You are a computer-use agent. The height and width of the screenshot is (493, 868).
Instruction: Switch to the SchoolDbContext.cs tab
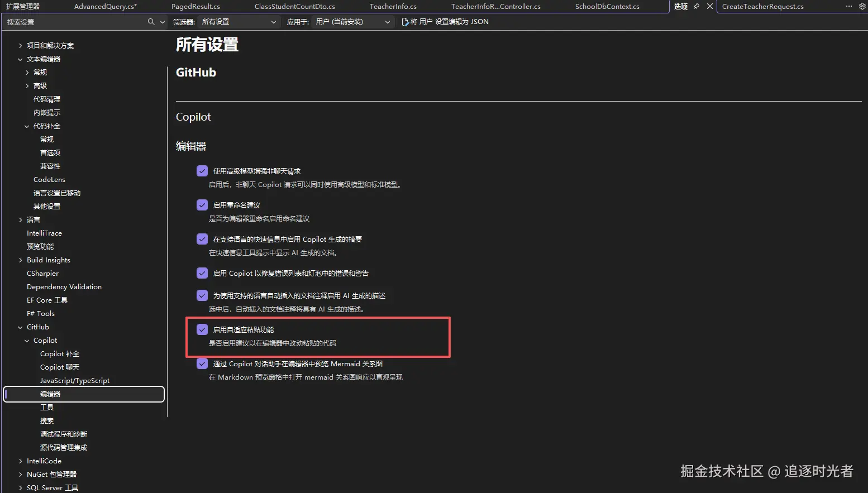[607, 7]
